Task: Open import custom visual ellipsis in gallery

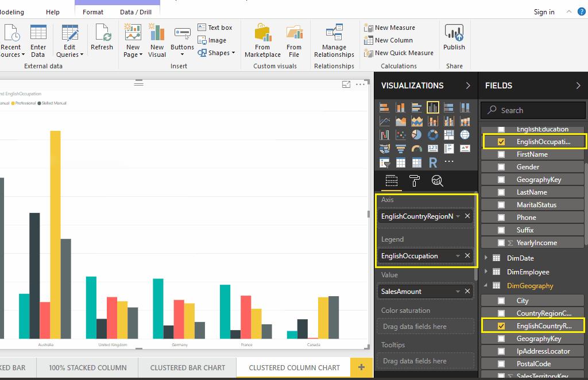Action: click(449, 161)
